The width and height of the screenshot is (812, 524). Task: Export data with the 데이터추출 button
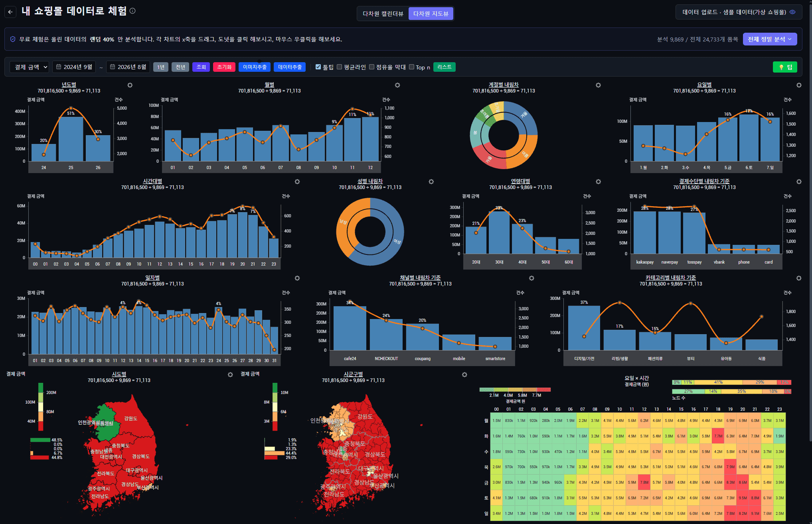point(290,67)
